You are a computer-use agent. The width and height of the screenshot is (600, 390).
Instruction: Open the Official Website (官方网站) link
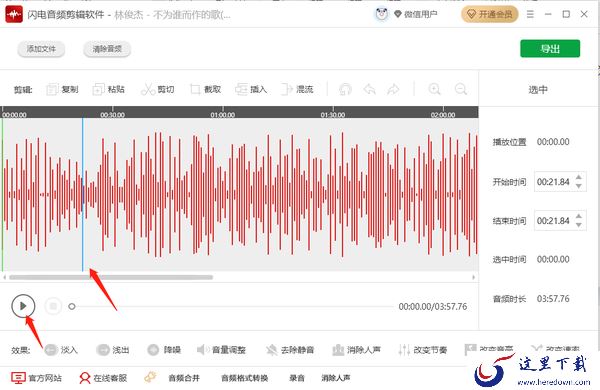(x=36, y=378)
